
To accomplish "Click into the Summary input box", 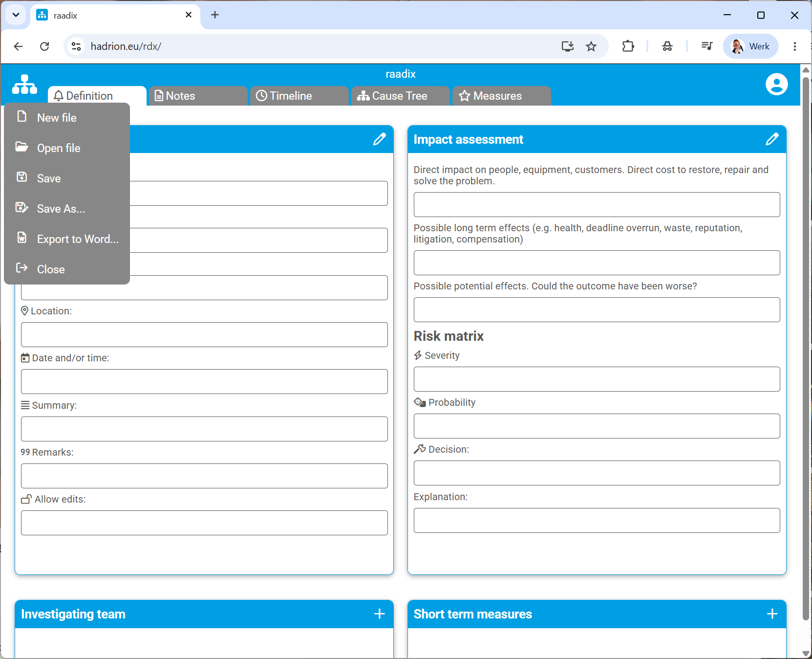I will pos(204,429).
